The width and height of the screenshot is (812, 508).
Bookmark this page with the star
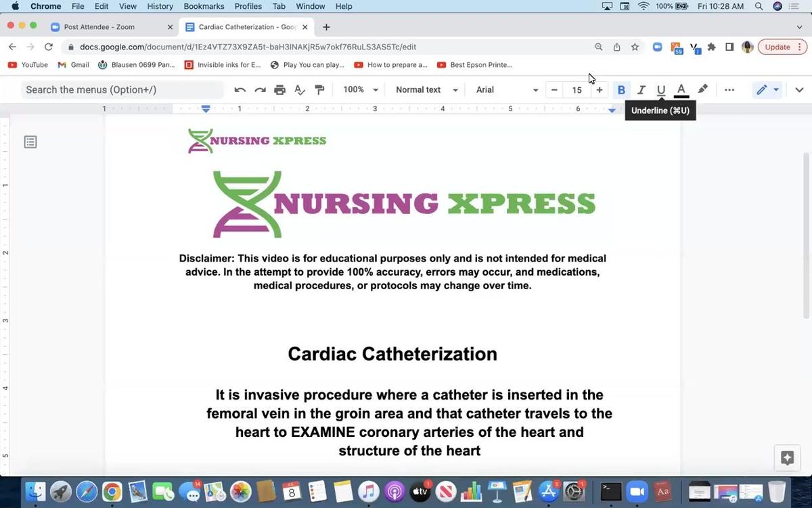pos(635,47)
